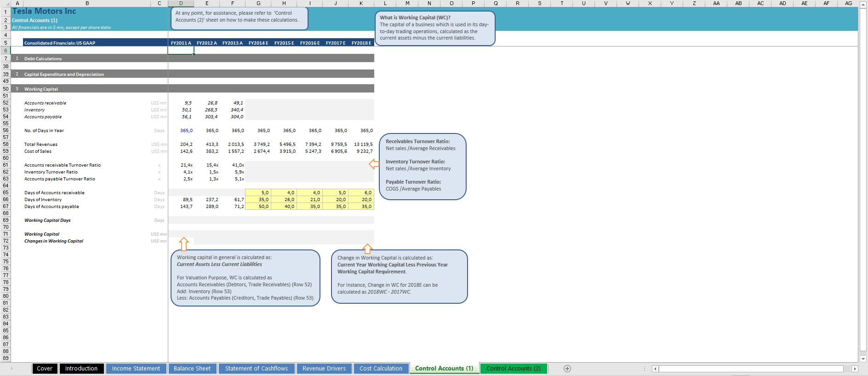Select the Control Accounts (1) tab
The width and height of the screenshot is (868, 376).
(444, 369)
